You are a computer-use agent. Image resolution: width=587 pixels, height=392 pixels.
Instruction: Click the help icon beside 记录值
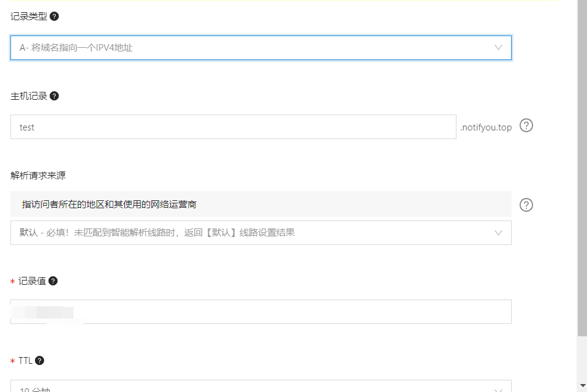(53, 281)
